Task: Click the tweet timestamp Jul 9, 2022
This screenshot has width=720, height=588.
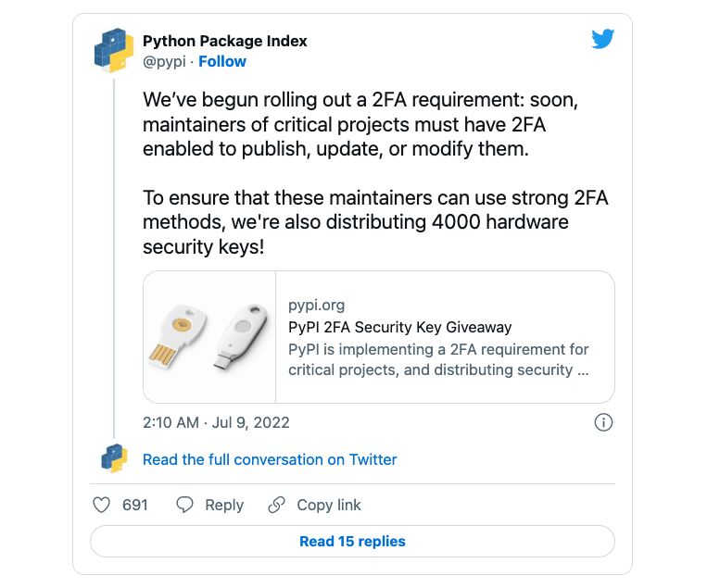Action: click(x=216, y=422)
